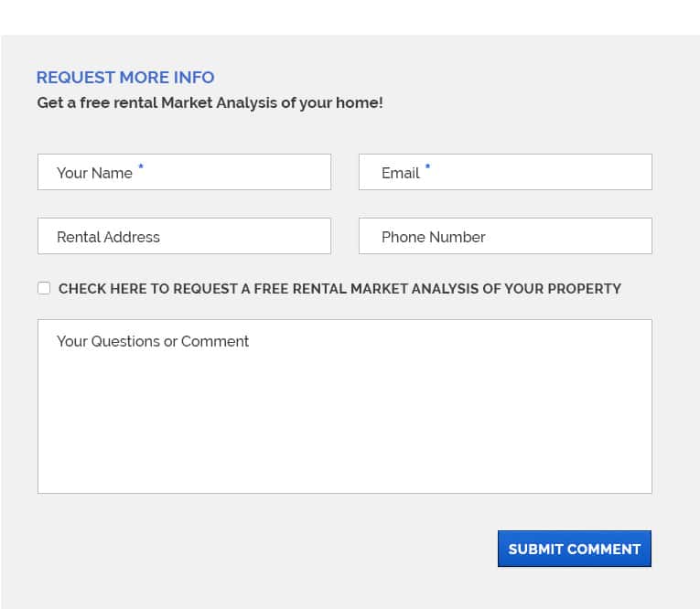Focus the Your Questions or Comment textarea

pos(345,406)
